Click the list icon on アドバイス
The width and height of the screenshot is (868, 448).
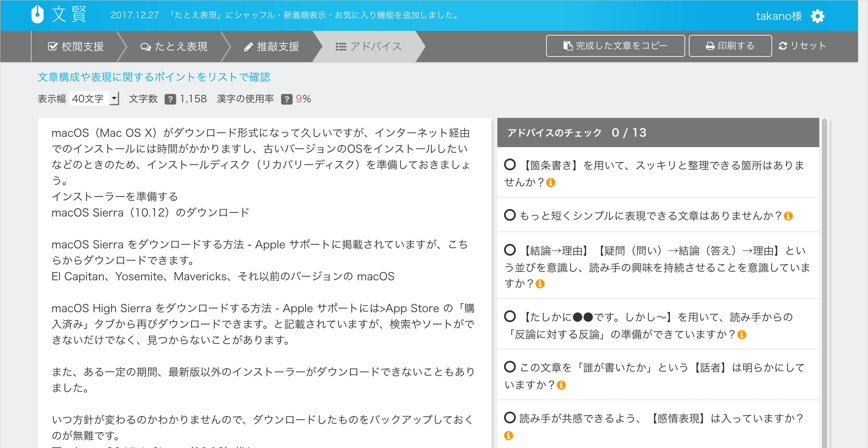[x=341, y=46]
